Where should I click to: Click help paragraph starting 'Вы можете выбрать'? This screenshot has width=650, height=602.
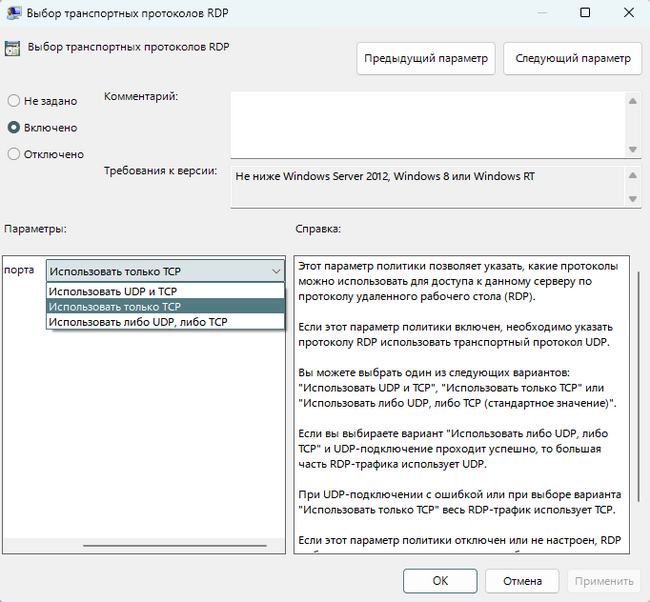(457, 388)
